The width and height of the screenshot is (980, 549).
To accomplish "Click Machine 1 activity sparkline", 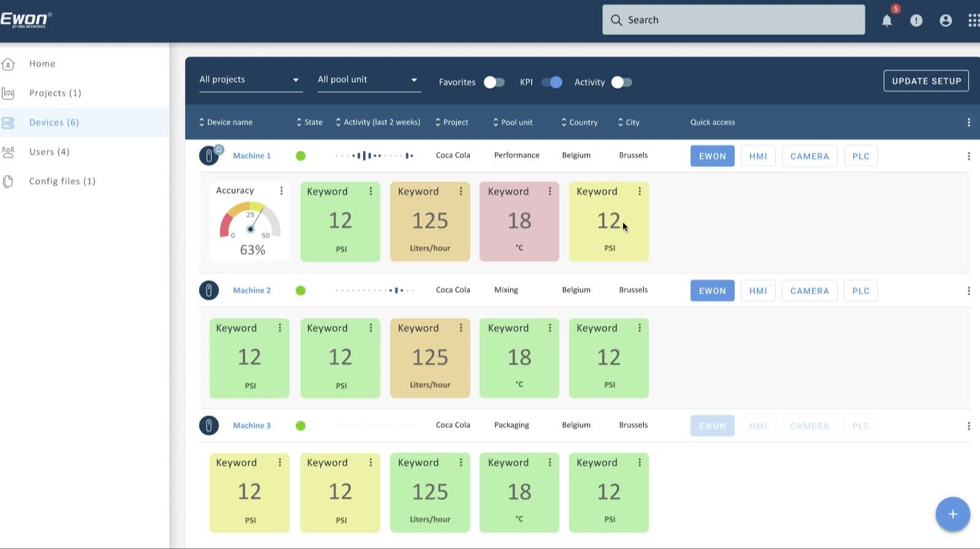I will [x=375, y=156].
